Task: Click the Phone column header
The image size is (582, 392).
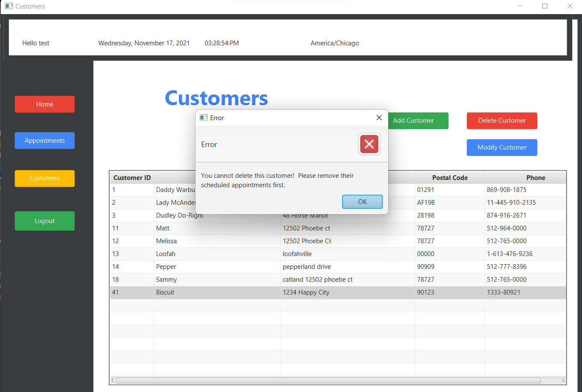Action: (536, 177)
